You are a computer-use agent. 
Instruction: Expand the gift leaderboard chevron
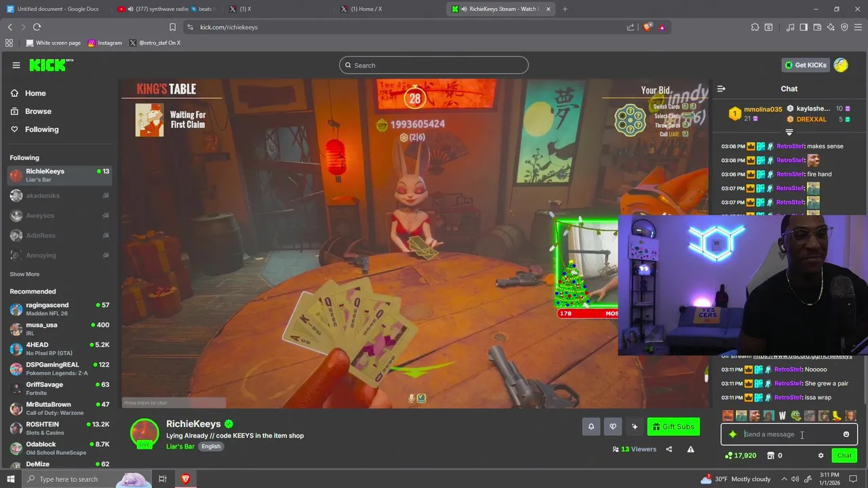coord(789,132)
